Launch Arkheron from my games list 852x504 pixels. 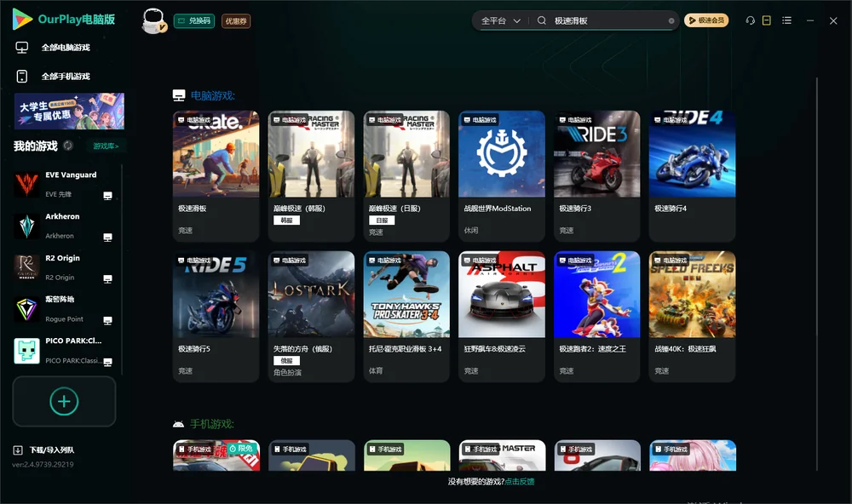[x=66, y=226]
